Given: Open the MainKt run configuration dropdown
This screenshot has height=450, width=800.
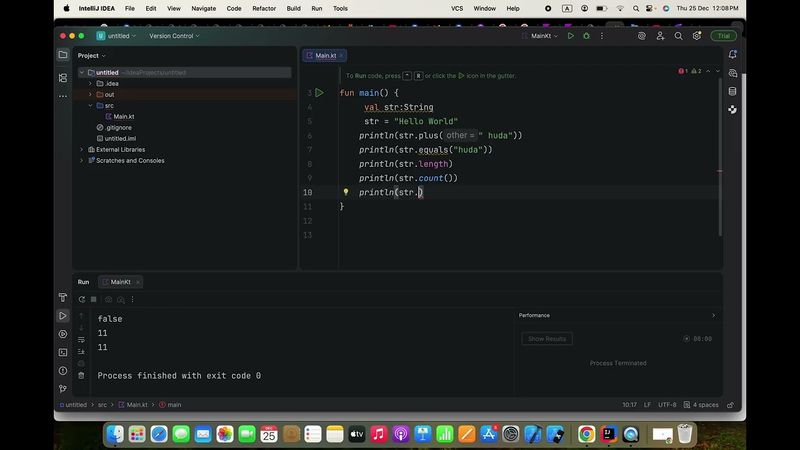Looking at the screenshot, I should click(543, 36).
